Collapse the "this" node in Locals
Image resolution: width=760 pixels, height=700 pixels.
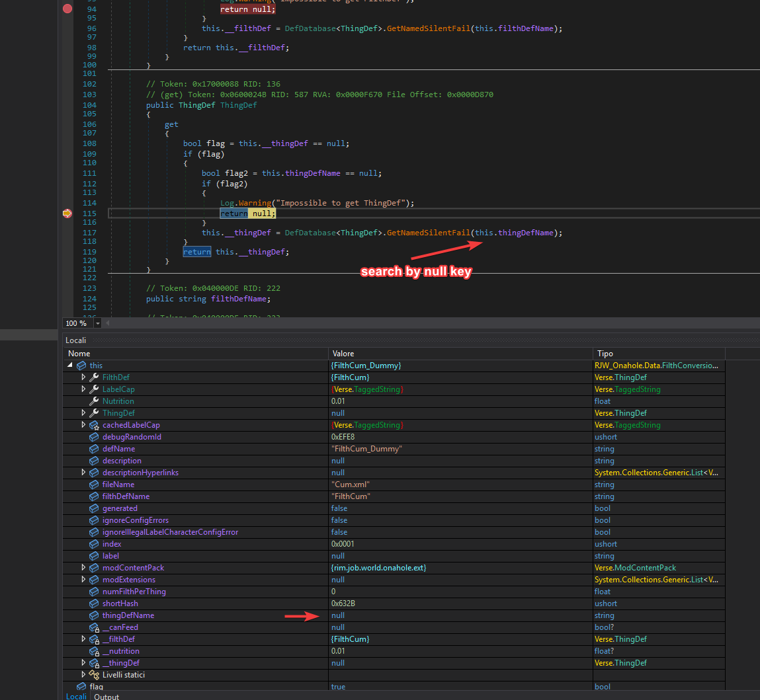click(x=70, y=365)
